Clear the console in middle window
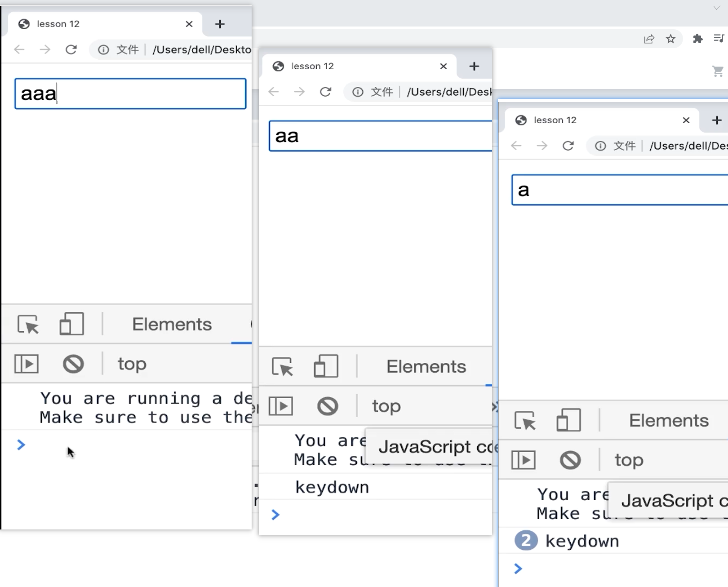This screenshot has height=587, width=728. click(x=328, y=406)
